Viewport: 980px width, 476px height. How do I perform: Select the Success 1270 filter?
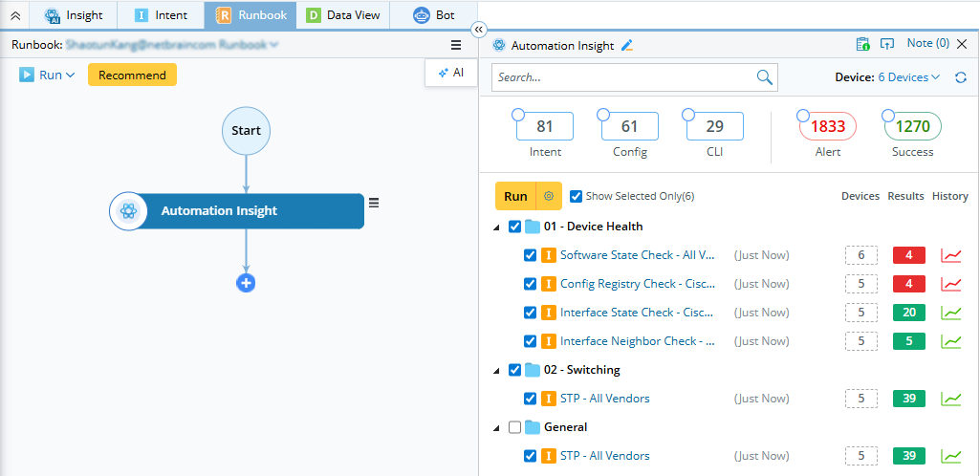pyautogui.click(x=913, y=126)
